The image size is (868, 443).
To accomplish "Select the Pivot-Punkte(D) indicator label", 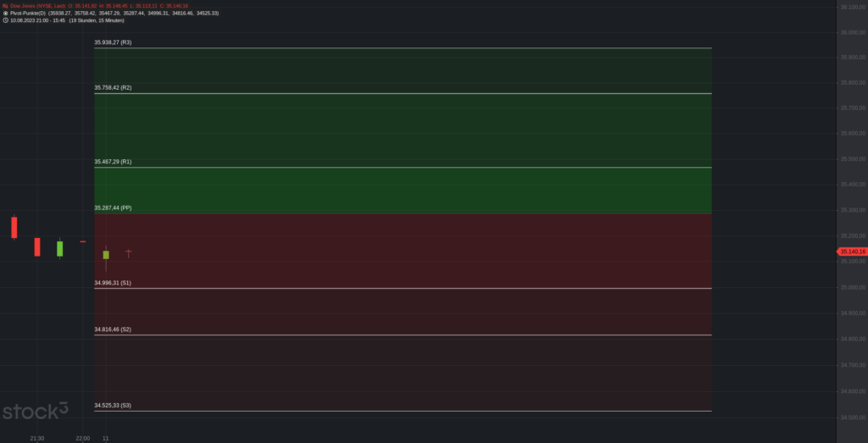I will (28, 13).
